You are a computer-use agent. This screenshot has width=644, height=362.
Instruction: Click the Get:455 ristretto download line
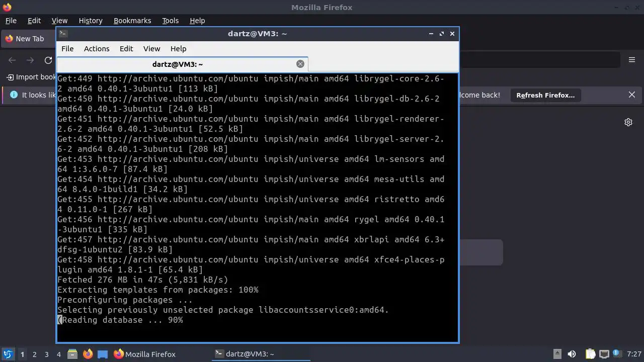(x=251, y=204)
